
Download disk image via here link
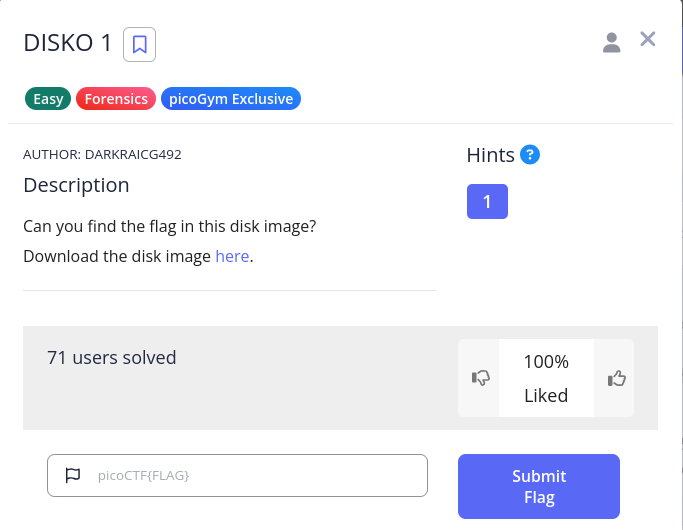232,256
